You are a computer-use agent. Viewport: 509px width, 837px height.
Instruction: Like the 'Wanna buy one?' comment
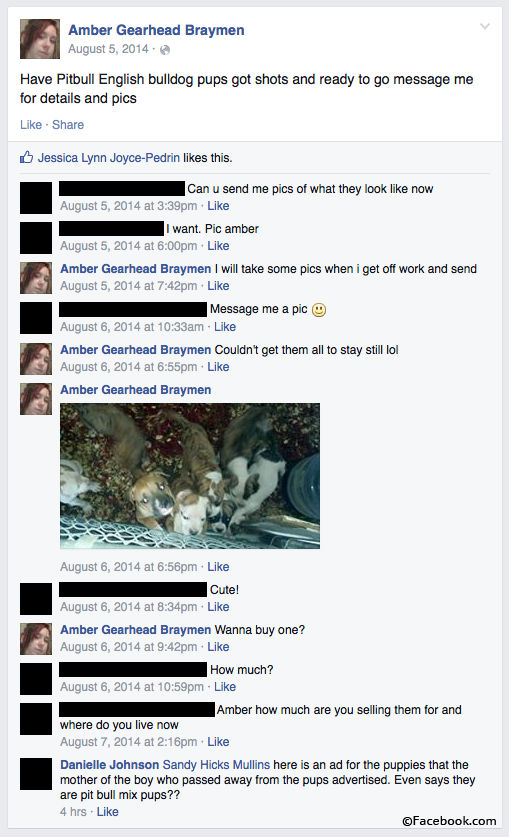coord(218,646)
